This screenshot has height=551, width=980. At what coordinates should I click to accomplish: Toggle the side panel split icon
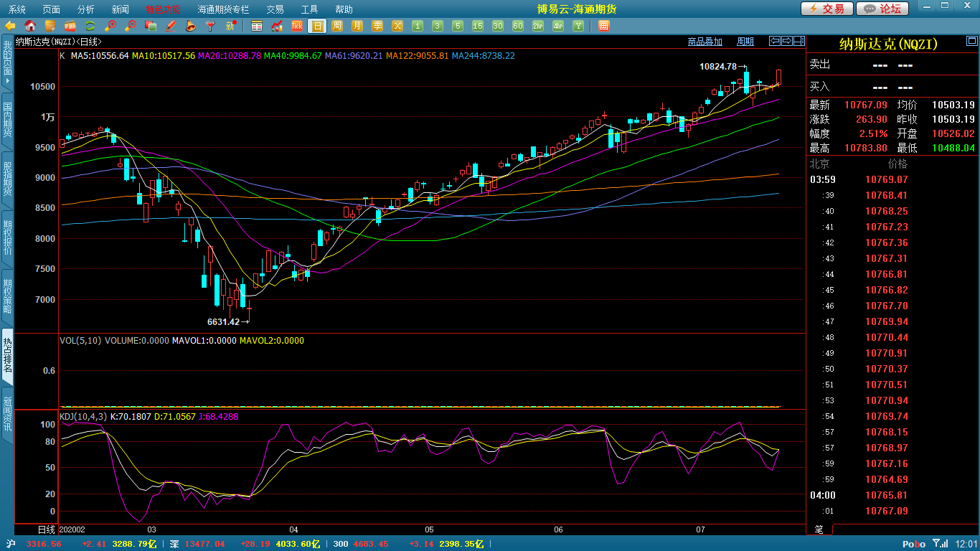(x=799, y=41)
